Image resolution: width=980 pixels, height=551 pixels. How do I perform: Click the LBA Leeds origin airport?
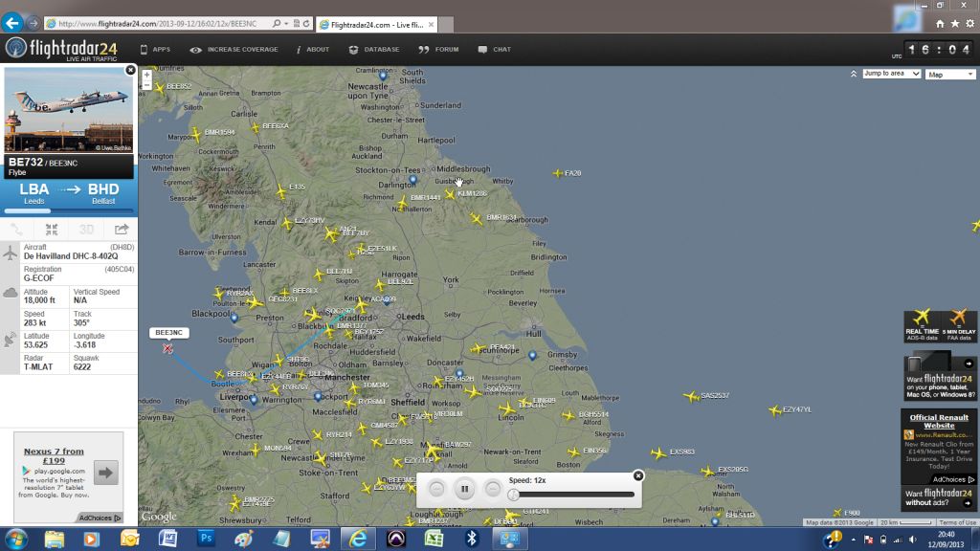[33, 193]
